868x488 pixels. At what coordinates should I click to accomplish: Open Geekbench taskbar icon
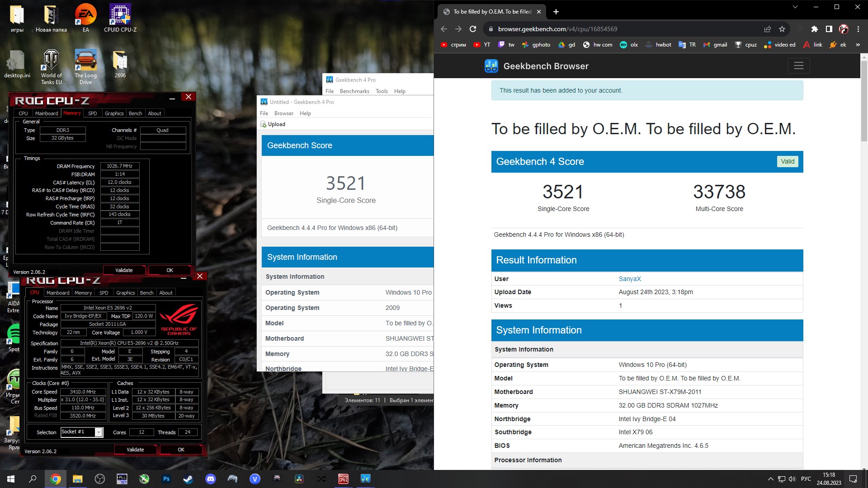[366, 479]
